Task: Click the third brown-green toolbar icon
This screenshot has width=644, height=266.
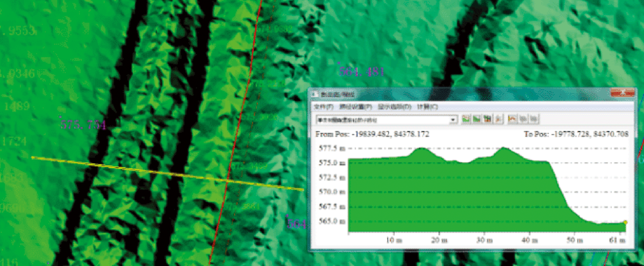Action: (x=487, y=119)
